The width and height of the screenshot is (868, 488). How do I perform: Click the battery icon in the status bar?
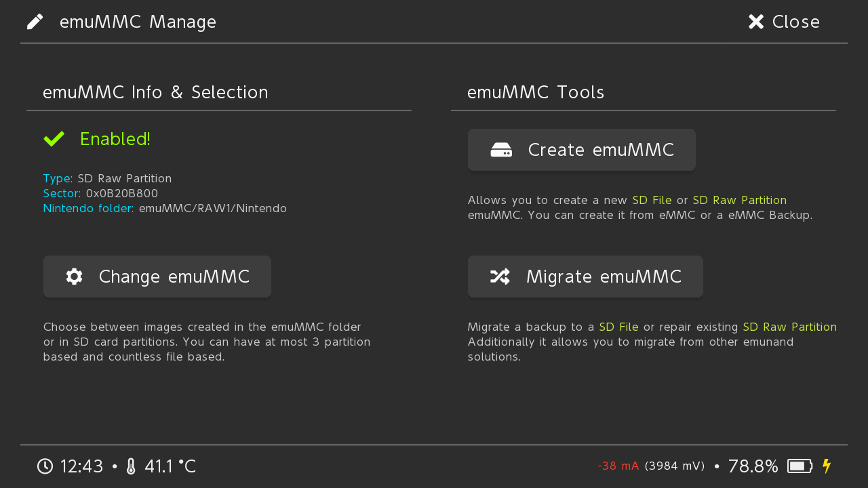tap(800, 466)
